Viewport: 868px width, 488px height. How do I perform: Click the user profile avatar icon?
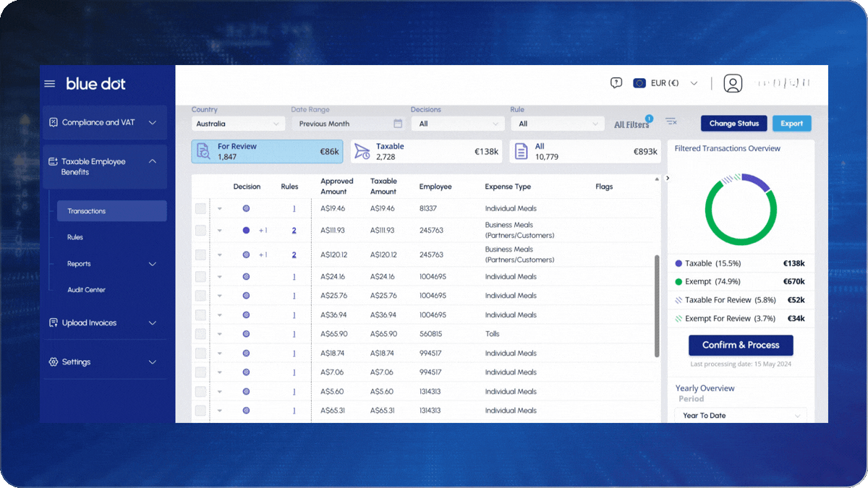coord(733,83)
